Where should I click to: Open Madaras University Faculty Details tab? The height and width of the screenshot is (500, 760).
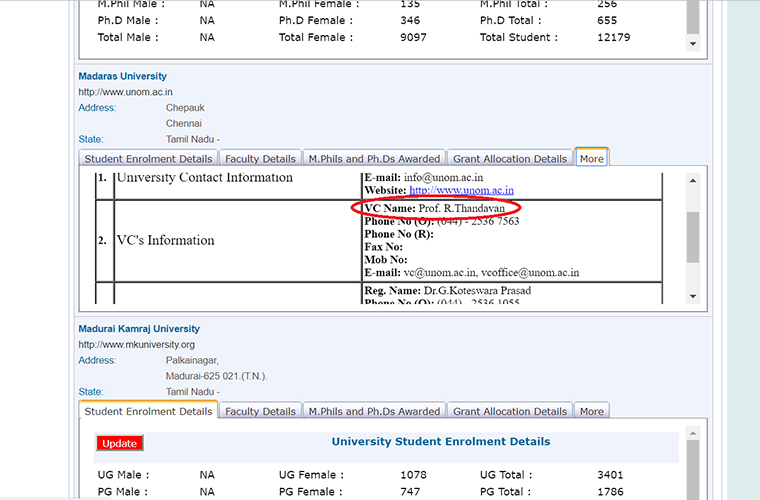260,158
